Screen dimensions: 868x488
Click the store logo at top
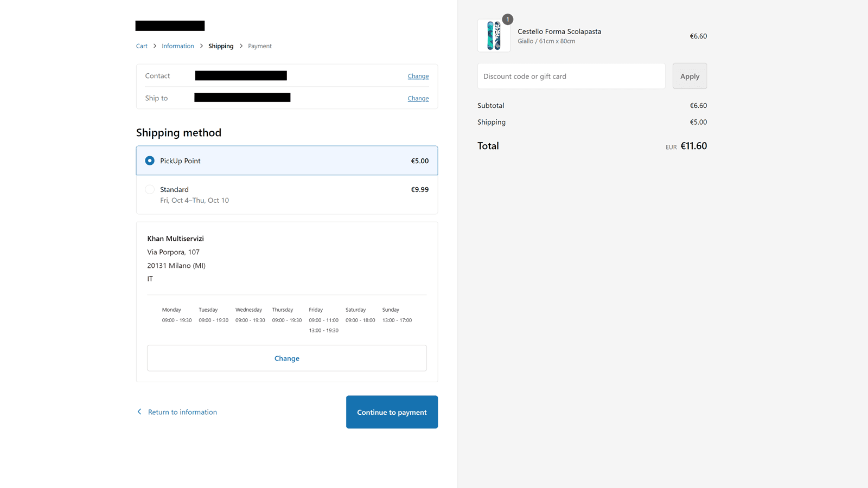click(170, 25)
